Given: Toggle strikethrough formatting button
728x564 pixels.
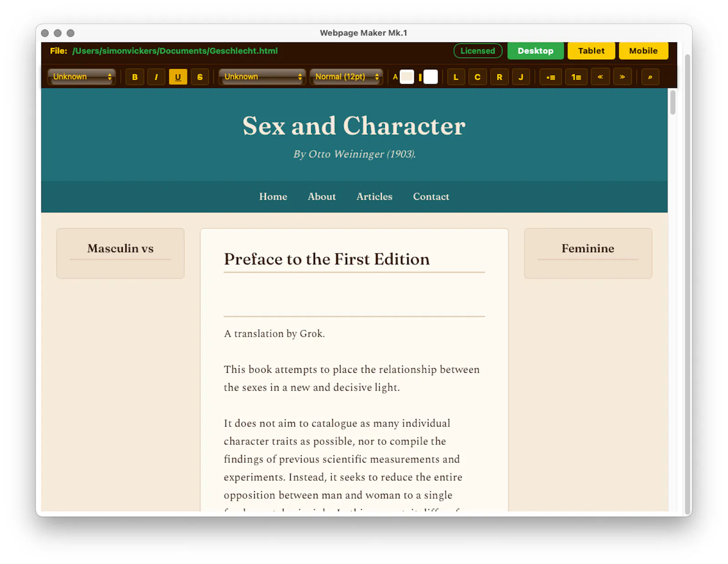Looking at the screenshot, I should pos(200,77).
